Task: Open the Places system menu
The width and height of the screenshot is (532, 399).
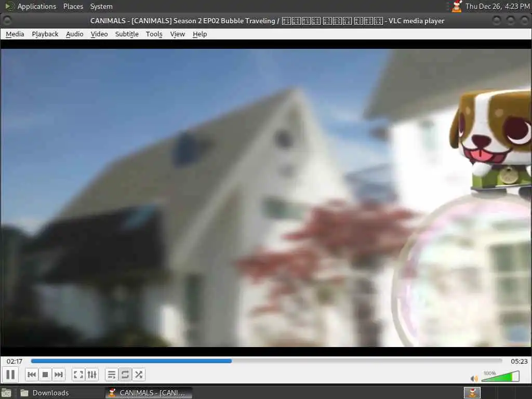Action: pos(73,6)
